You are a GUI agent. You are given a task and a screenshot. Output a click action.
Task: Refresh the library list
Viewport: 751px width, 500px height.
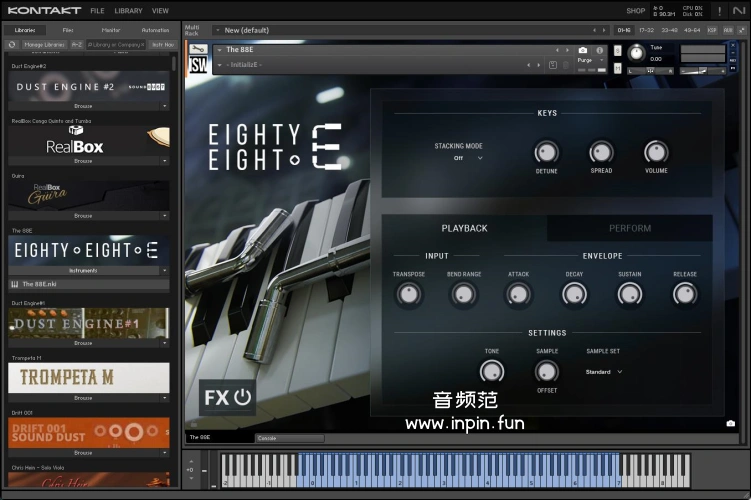pos(12,45)
